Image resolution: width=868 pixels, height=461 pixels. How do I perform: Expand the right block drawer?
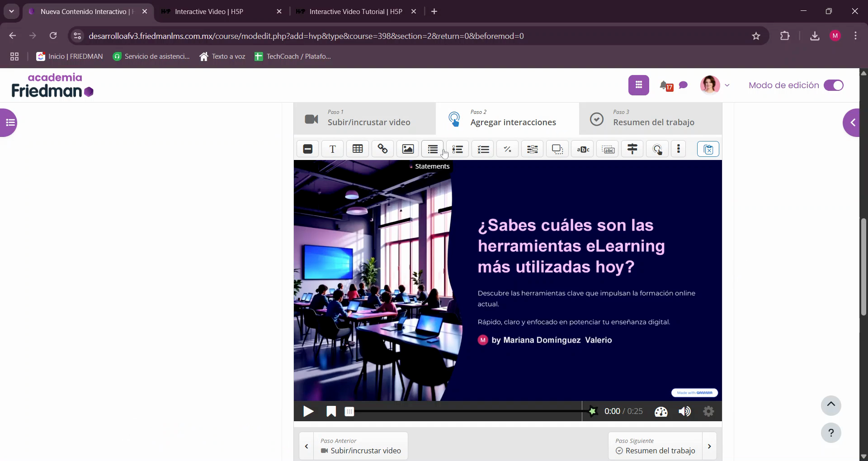(852, 122)
